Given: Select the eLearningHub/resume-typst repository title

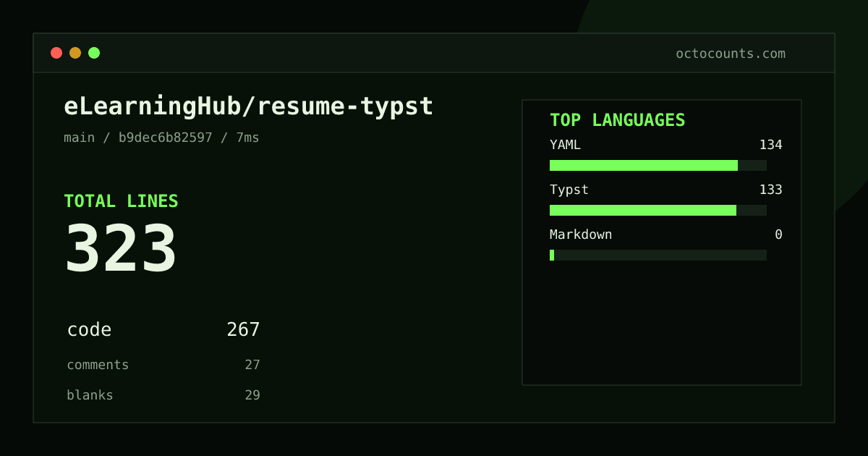Looking at the screenshot, I should pyautogui.click(x=249, y=106).
